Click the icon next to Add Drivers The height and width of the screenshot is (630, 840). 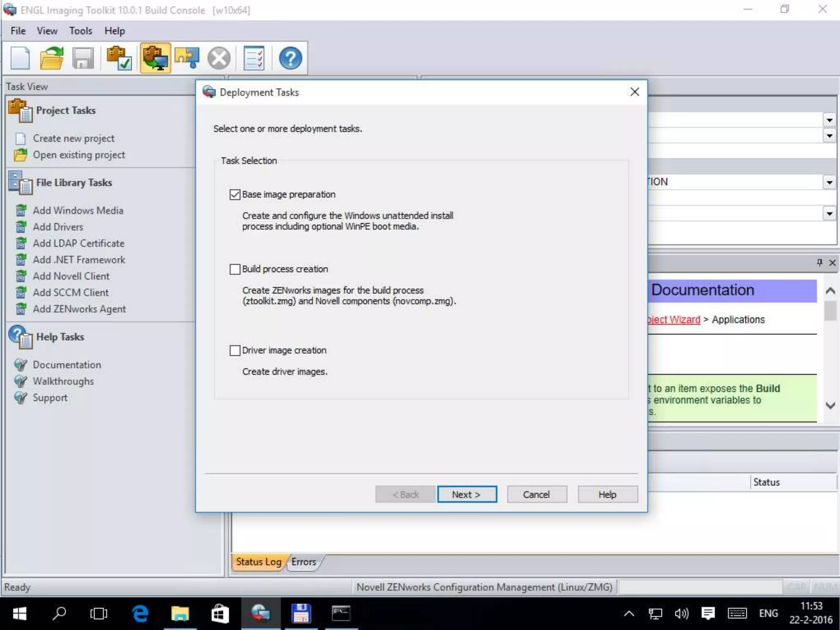tap(21, 227)
